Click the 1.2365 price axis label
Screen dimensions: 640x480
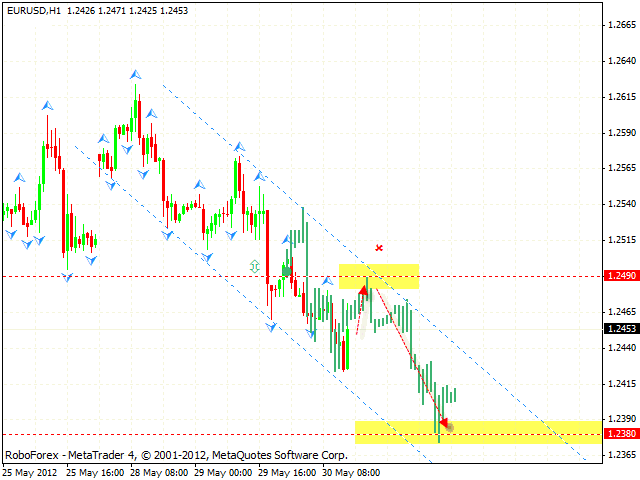(x=622, y=454)
